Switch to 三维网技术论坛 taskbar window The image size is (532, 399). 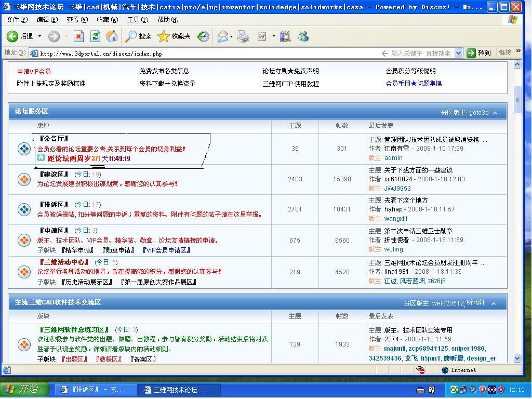coord(179,390)
